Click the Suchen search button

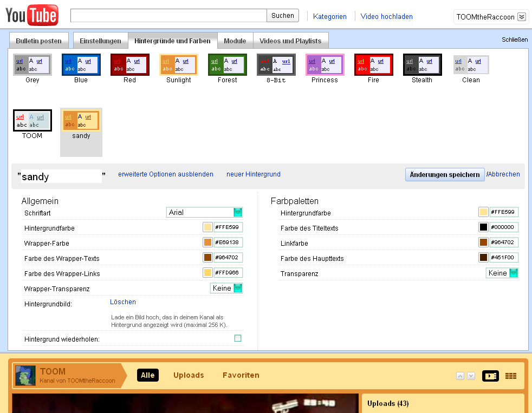tap(283, 16)
